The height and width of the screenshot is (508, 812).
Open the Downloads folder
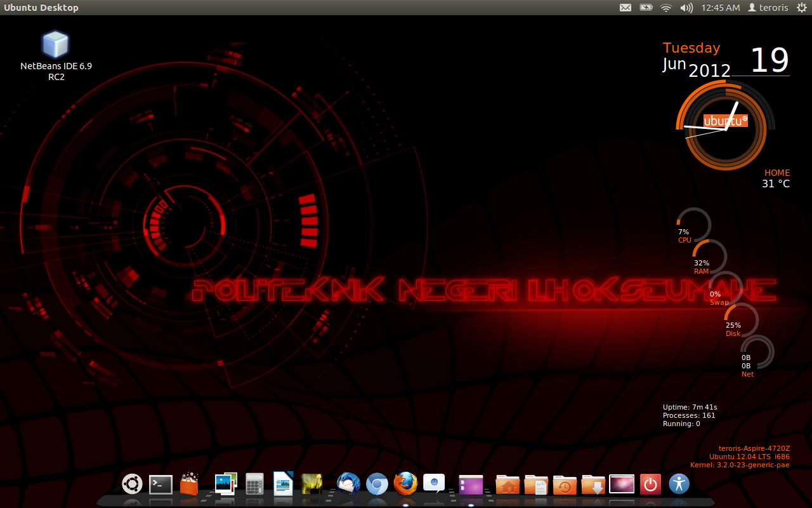pyautogui.click(x=593, y=484)
